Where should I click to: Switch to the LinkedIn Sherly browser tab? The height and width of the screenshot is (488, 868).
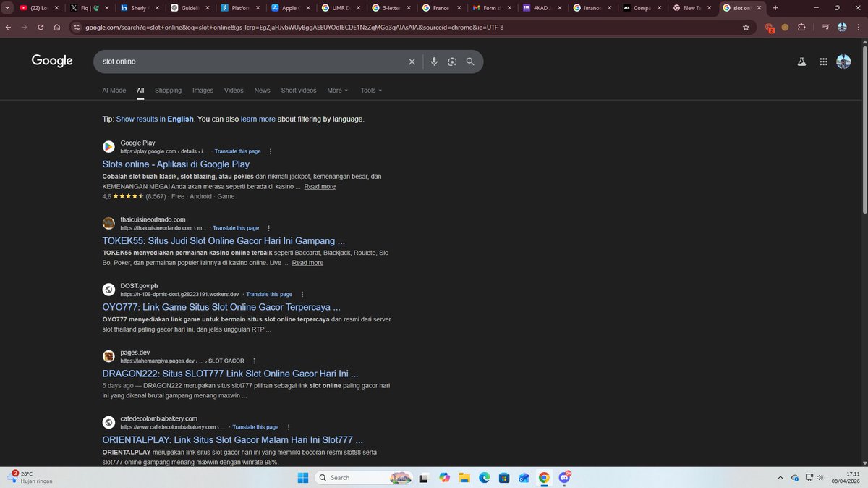coord(139,8)
